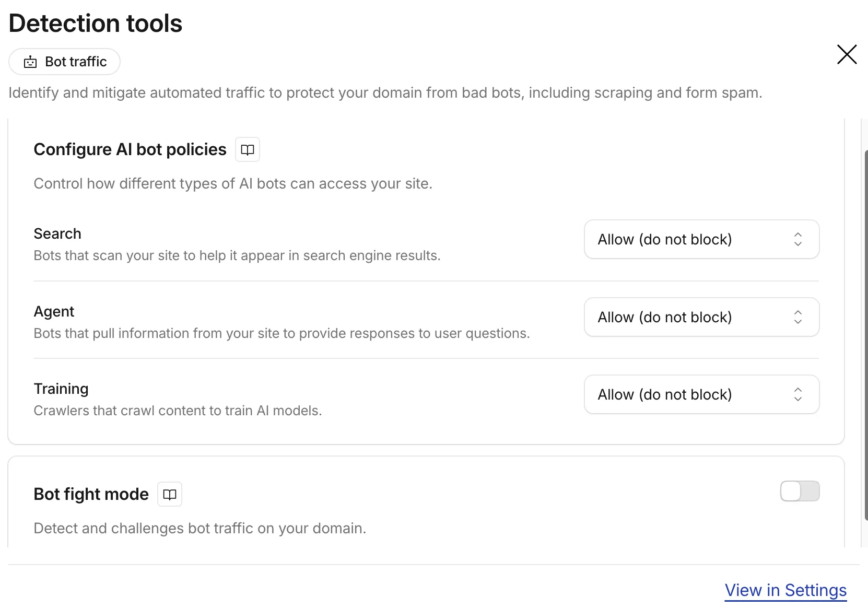
Task: Open the Search bots policy dropdown
Action: pos(701,239)
